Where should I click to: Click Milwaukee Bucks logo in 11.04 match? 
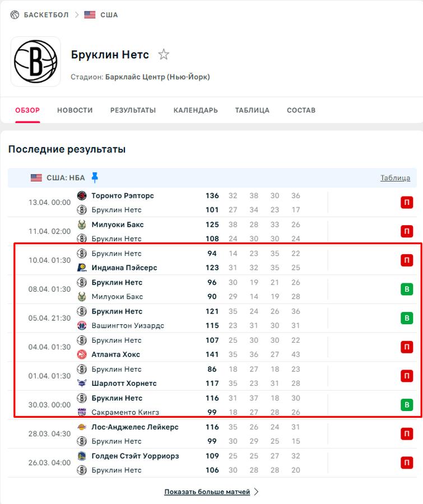point(82,225)
